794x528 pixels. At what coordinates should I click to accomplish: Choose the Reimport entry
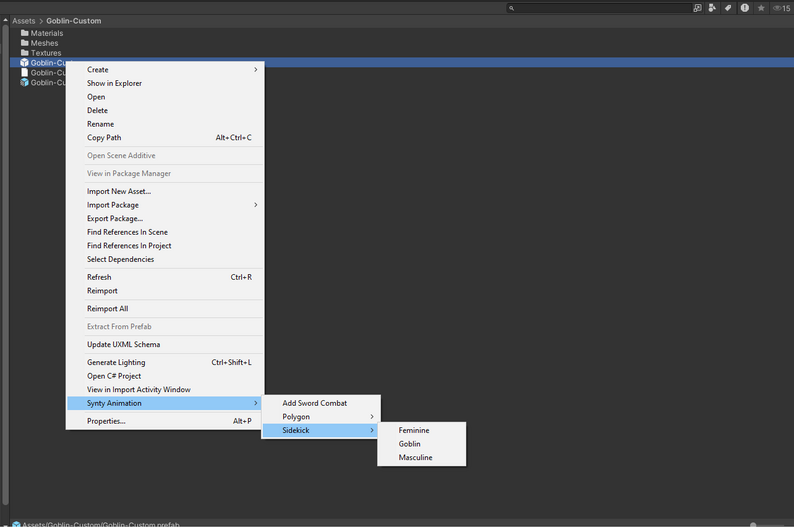click(165, 291)
